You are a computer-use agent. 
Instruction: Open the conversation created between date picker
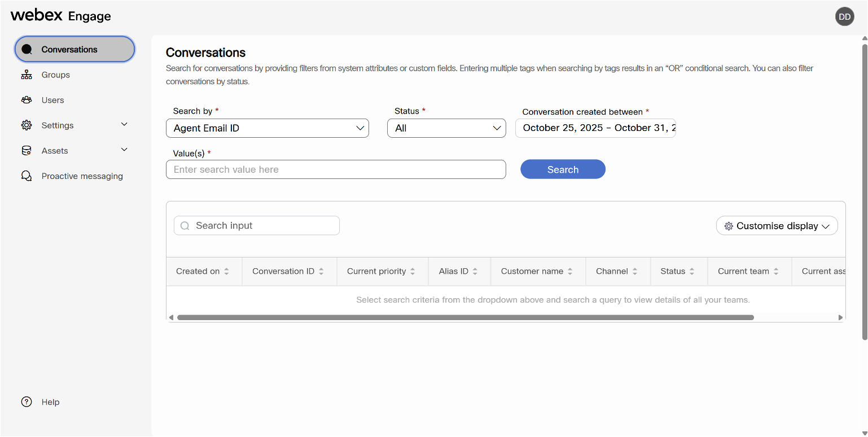595,128
